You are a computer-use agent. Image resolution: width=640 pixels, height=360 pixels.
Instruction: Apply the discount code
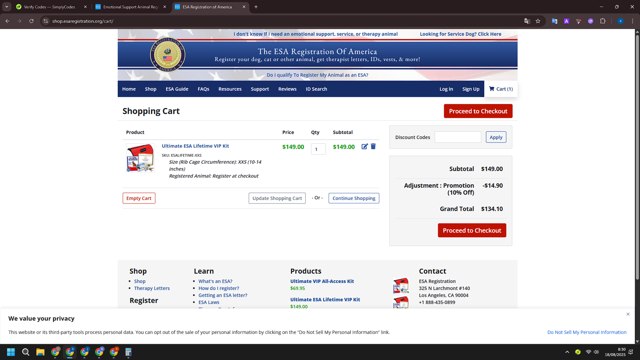pyautogui.click(x=496, y=137)
